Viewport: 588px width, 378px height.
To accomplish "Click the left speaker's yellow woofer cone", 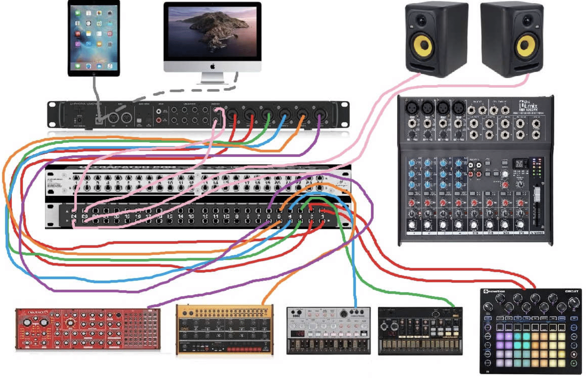I will pos(424,44).
